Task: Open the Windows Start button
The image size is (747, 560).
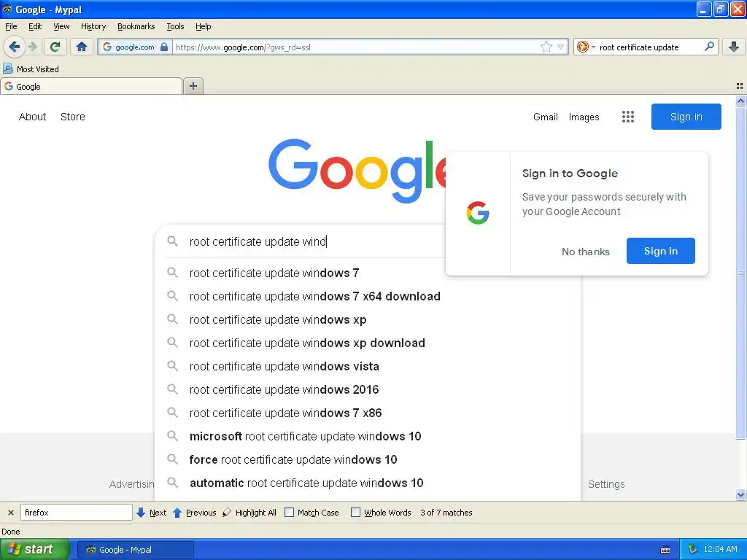Action: [34, 550]
